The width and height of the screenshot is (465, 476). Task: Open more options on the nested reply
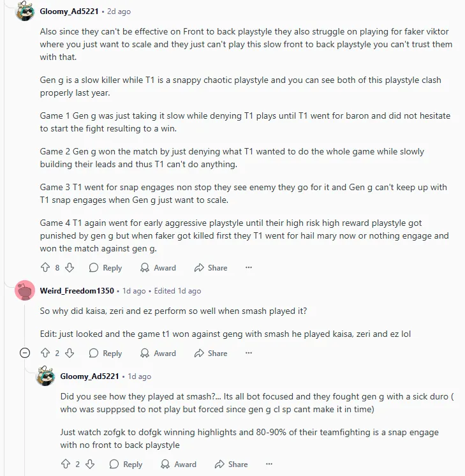(269, 465)
